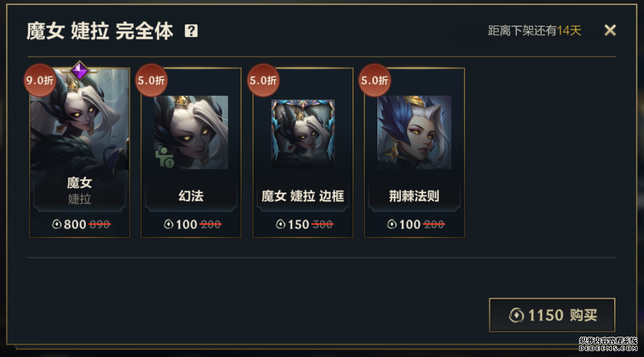Click the question mark help icon
The height and width of the screenshot is (357, 644).
point(191,31)
